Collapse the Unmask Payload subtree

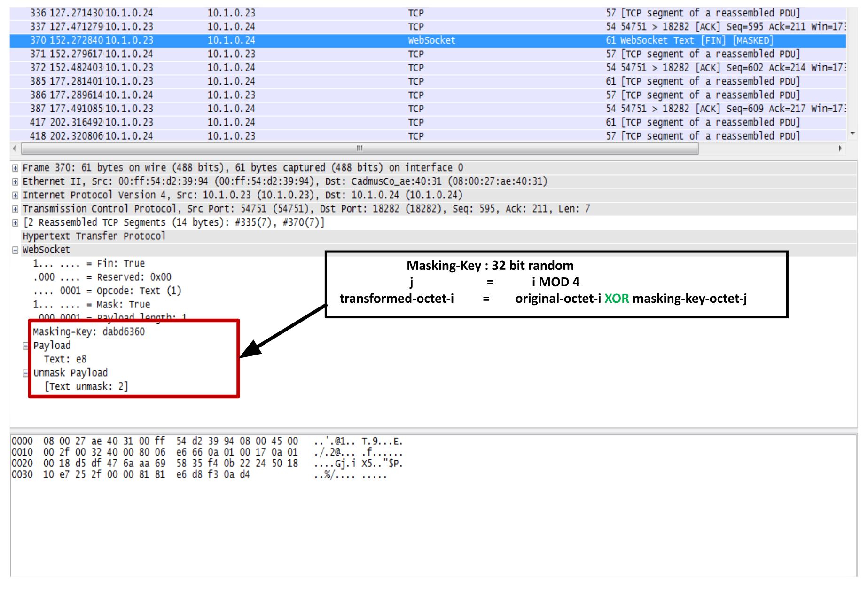[x=26, y=373]
